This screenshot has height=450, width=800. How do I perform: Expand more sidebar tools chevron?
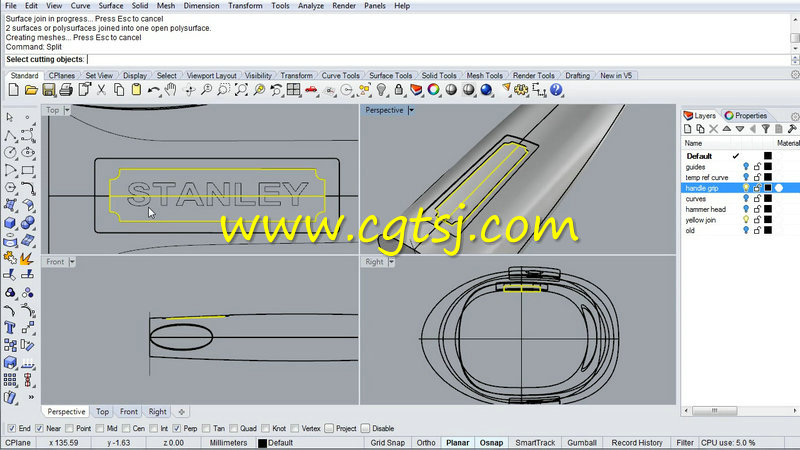tap(31, 397)
